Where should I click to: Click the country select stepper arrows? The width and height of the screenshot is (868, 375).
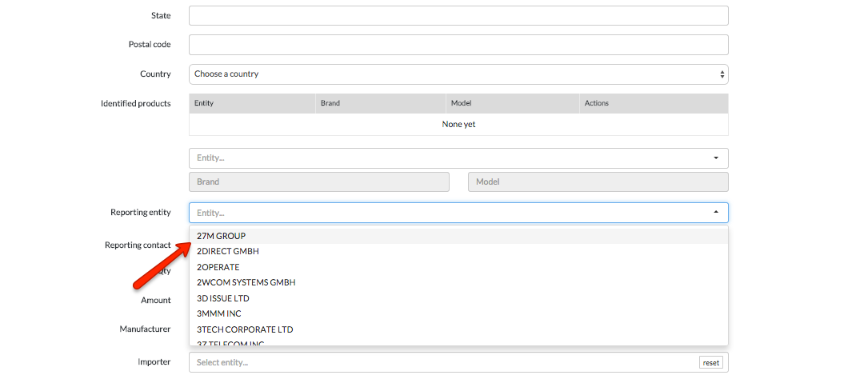[722, 74]
